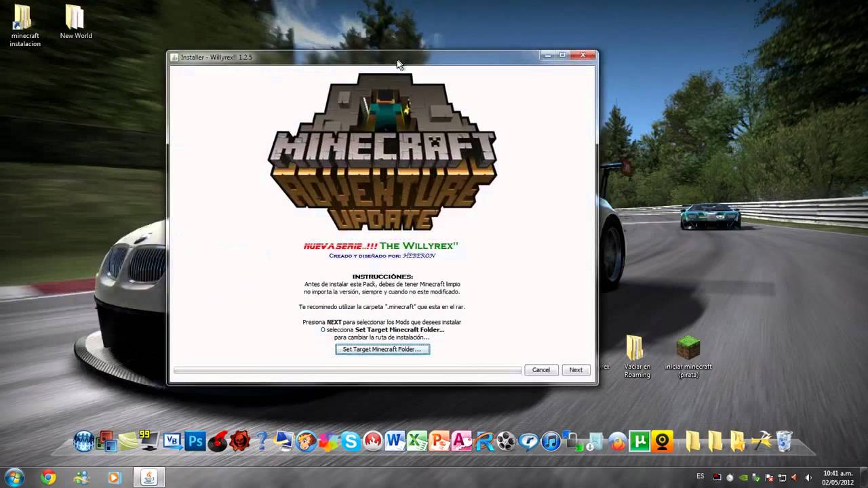Image resolution: width=868 pixels, height=488 pixels.
Task: Open the blue question mark dock icon
Action: (262, 442)
